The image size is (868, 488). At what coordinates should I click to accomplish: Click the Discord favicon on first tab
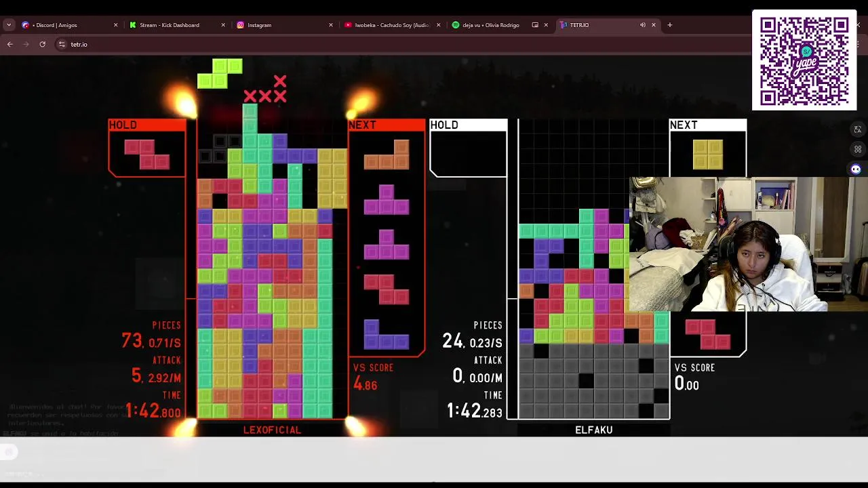click(25, 25)
